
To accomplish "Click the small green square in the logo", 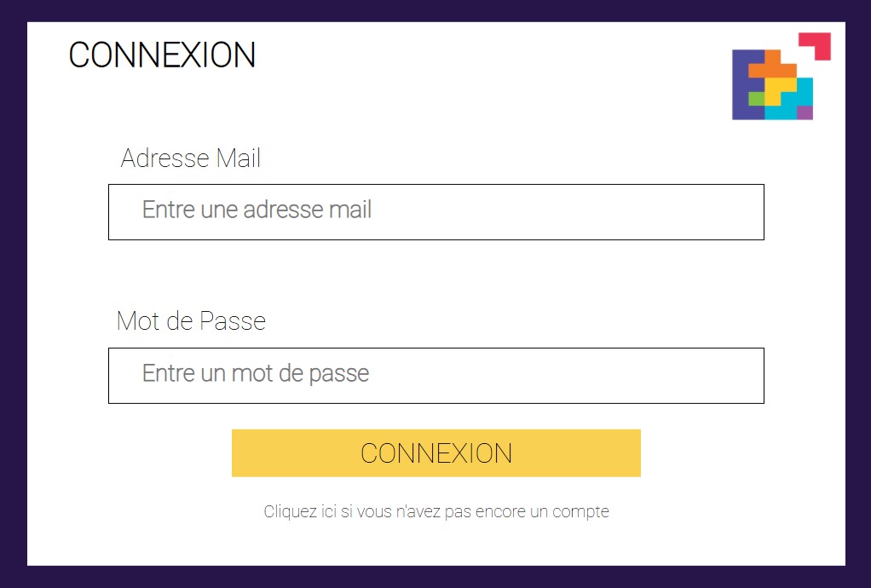I will (756, 99).
